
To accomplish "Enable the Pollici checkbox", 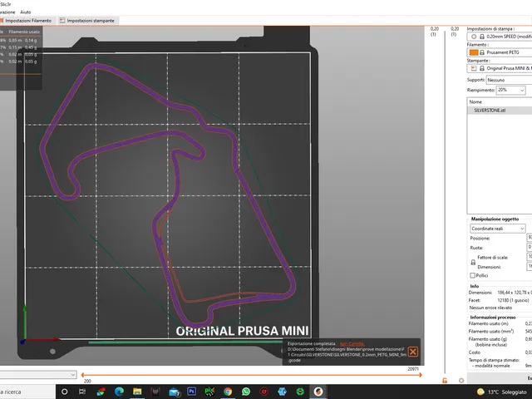I will click(x=472, y=275).
